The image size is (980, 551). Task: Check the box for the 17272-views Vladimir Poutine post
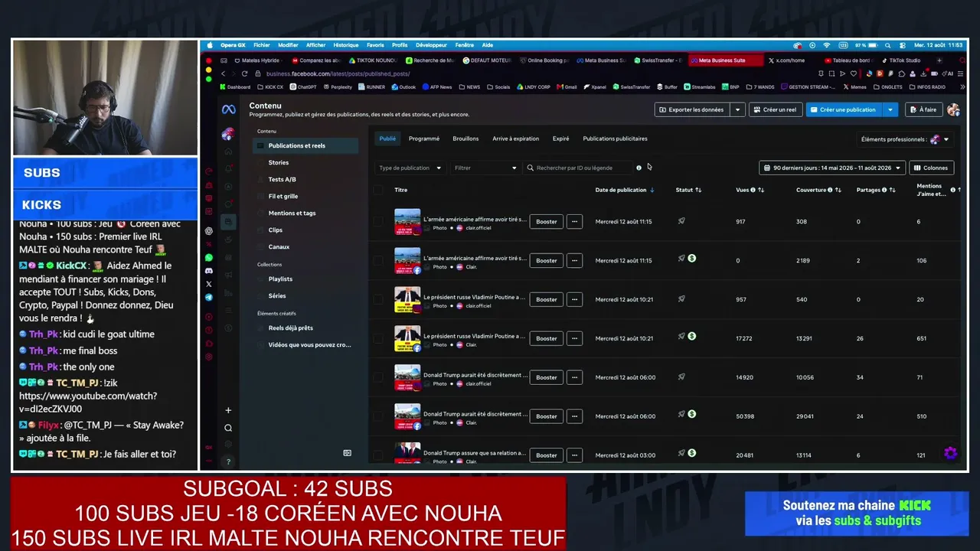pos(378,338)
